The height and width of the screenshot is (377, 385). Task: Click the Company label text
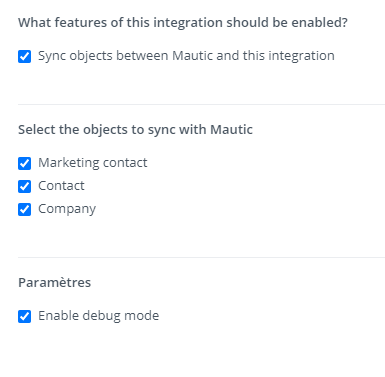[x=67, y=209]
